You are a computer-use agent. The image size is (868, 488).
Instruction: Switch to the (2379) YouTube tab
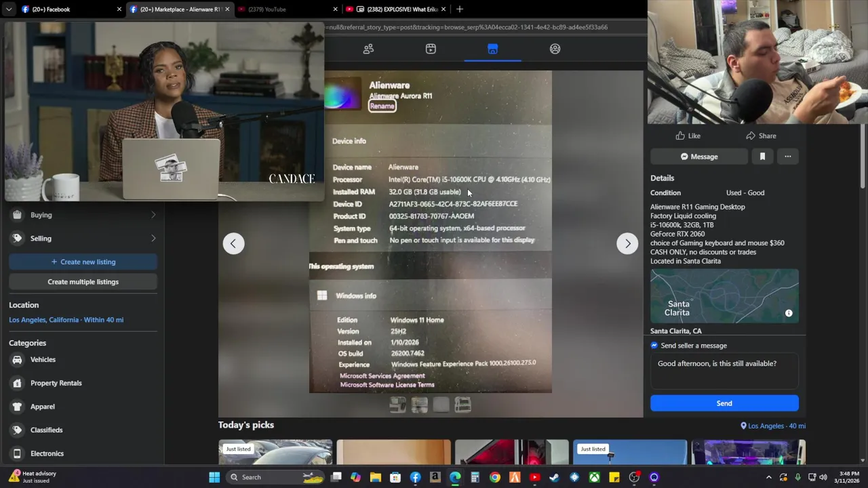click(x=288, y=9)
